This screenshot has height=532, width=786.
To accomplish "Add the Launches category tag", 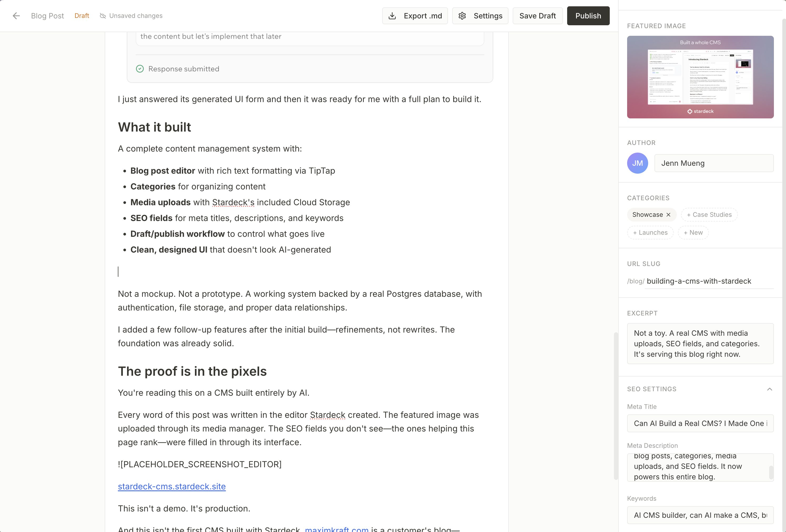I will coord(650,233).
